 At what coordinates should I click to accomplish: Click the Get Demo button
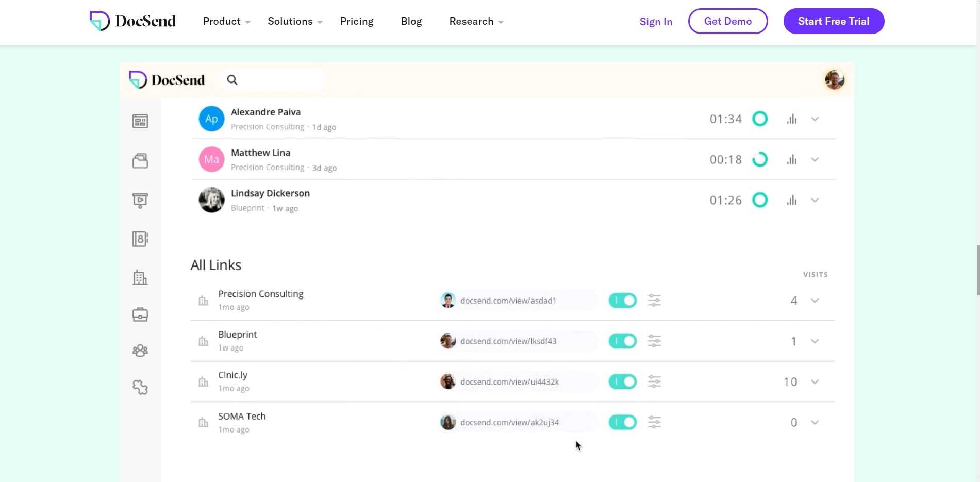tap(727, 21)
